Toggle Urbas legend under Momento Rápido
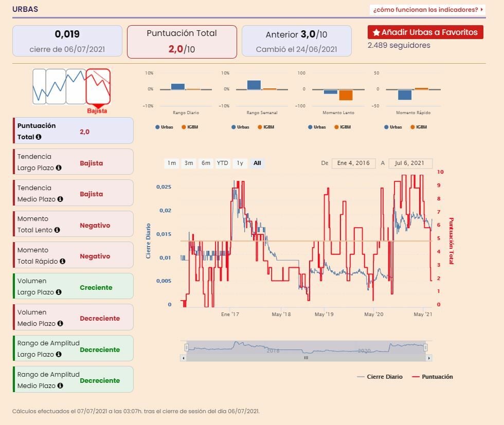Image resolution: width=504 pixels, height=425 pixels. (x=393, y=127)
